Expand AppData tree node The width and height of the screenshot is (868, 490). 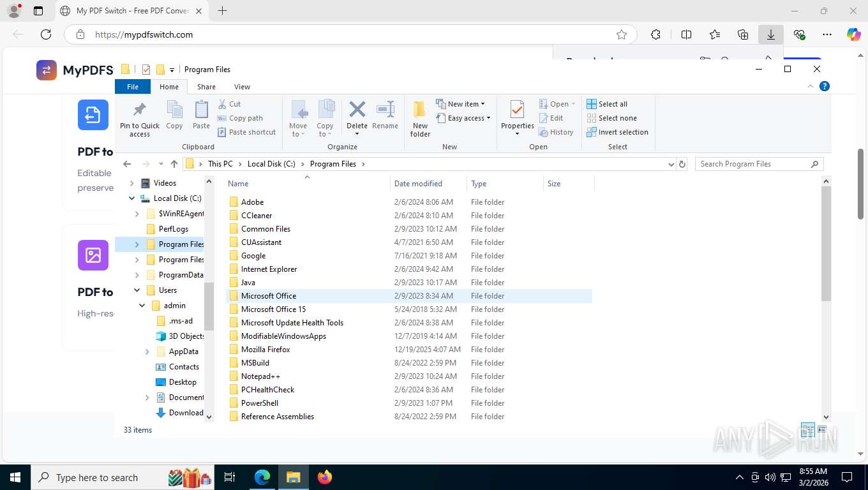click(x=147, y=352)
